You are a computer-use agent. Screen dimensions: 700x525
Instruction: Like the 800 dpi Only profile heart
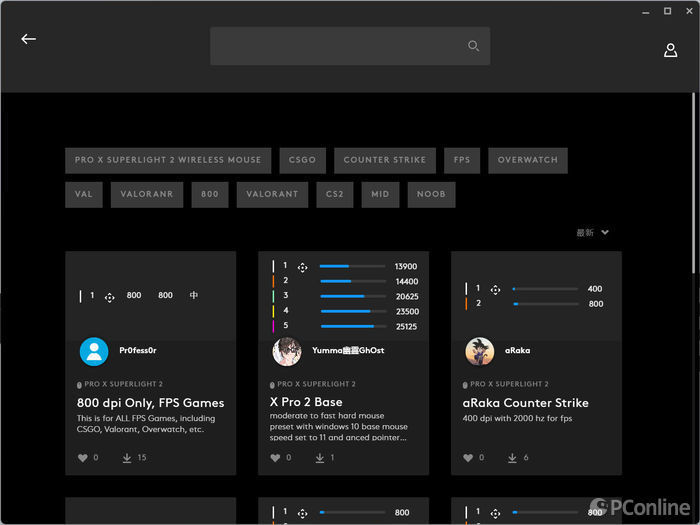pos(83,458)
